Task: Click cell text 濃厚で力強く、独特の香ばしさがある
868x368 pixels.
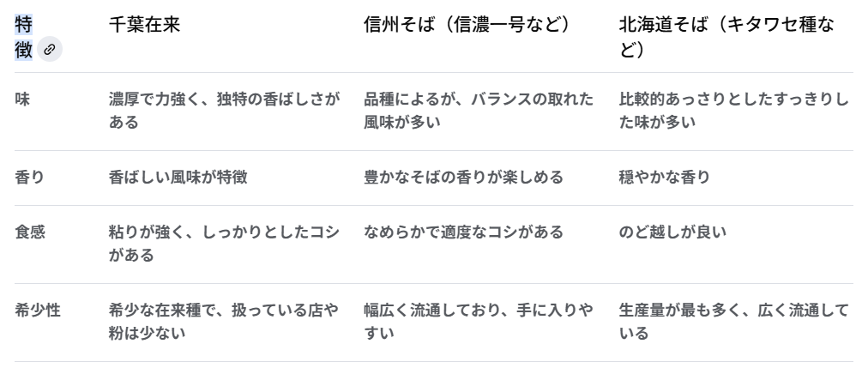Action: [x=224, y=111]
